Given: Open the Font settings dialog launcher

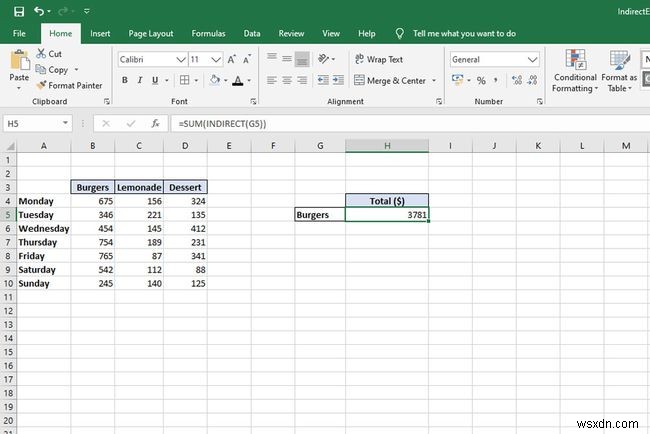Looking at the screenshot, I should (x=253, y=101).
